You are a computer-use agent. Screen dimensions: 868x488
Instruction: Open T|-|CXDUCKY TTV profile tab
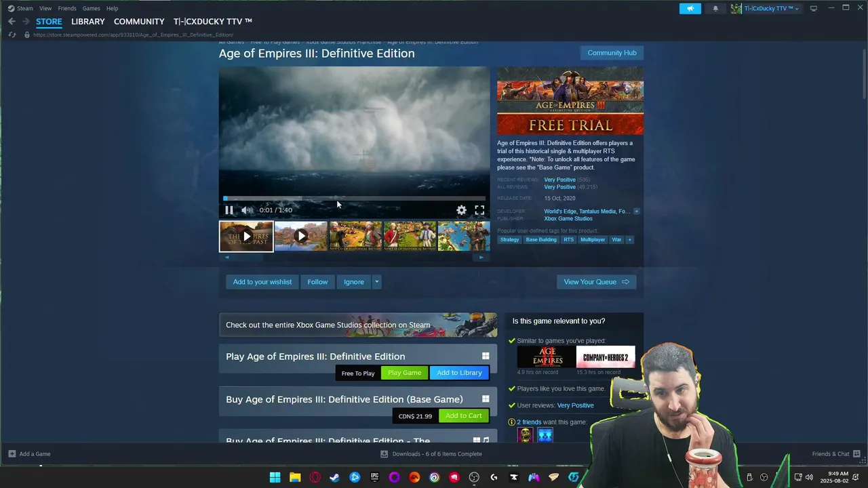pos(213,22)
